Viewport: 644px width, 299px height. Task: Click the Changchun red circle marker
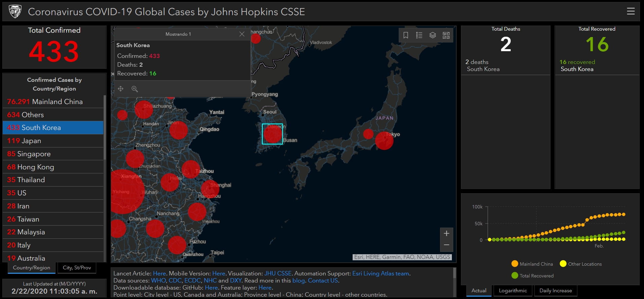click(x=256, y=39)
